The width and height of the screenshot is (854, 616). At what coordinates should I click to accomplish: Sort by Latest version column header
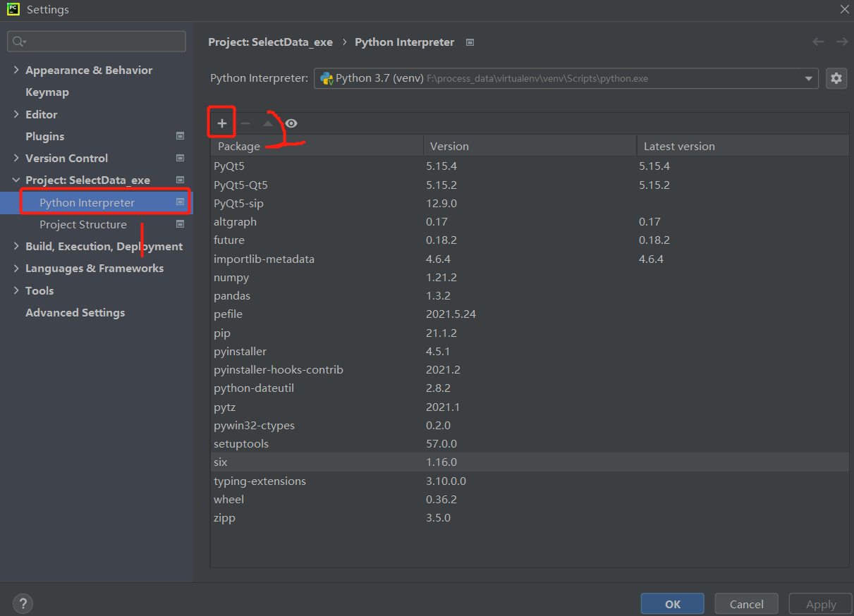(743, 146)
